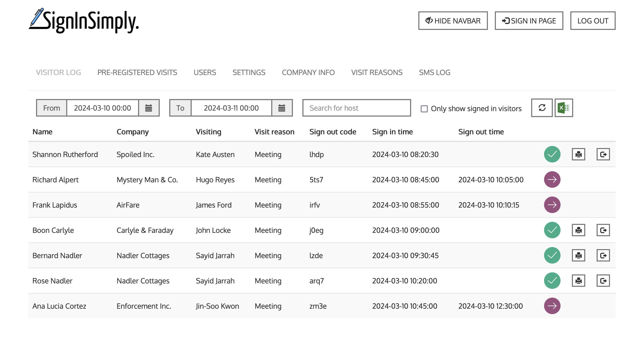The width and height of the screenshot is (644, 343).
Task: Open the From date calendar picker
Action: pos(149,108)
